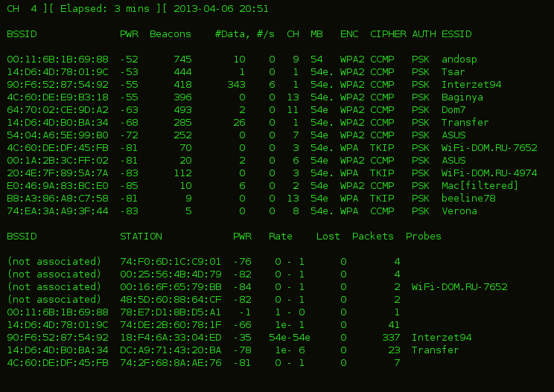Select ESSID WiFi-DOM.RU-4974
Image resolution: width=554 pixels, height=392 pixels.
pyautogui.click(x=489, y=173)
